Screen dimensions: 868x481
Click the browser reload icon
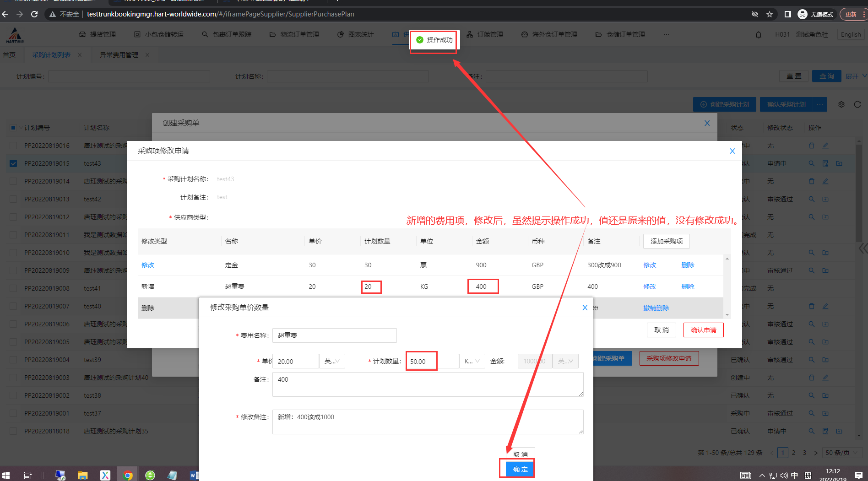point(34,14)
